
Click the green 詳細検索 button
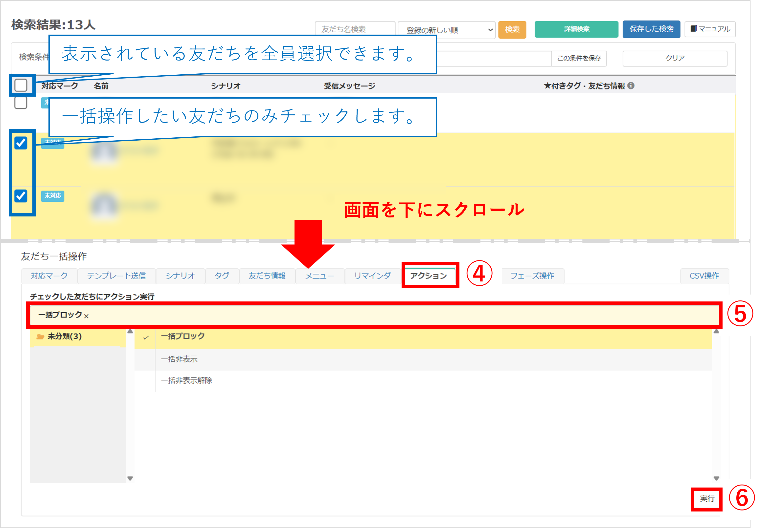(x=576, y=29)
